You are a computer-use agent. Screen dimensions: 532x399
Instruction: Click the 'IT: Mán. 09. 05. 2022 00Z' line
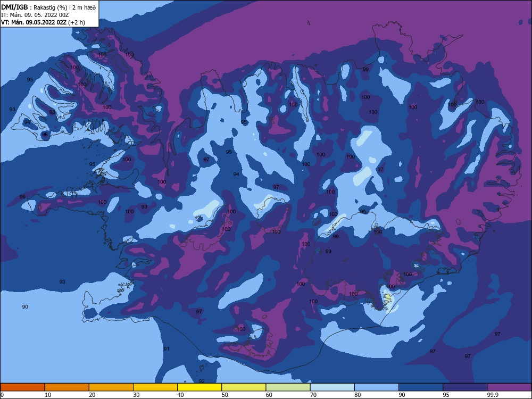tap(35, 15)
